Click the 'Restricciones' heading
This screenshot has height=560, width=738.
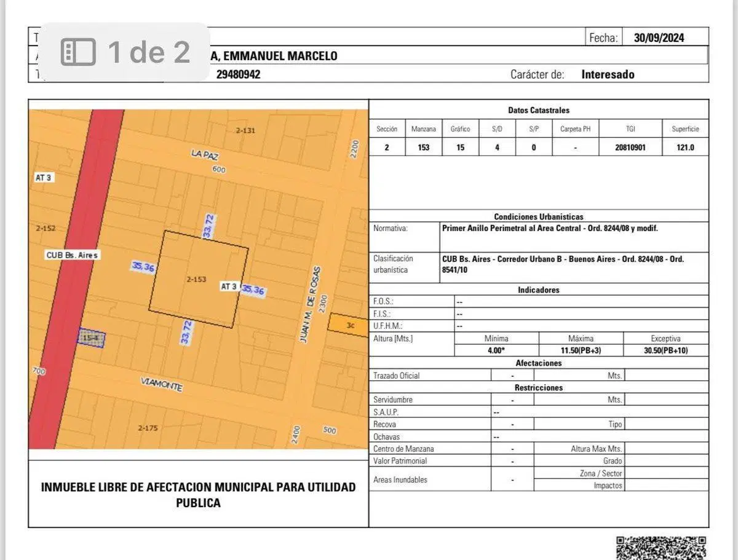tap(539, 388)
